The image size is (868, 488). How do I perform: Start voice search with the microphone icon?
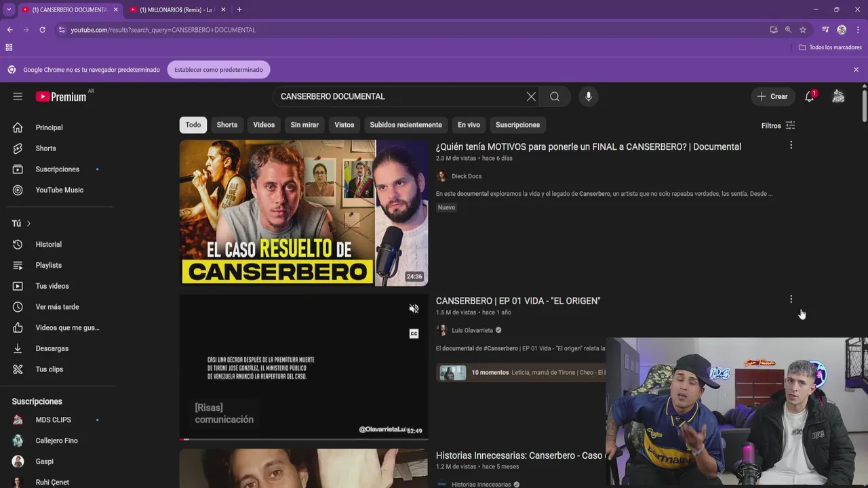(x=589, y=96)
